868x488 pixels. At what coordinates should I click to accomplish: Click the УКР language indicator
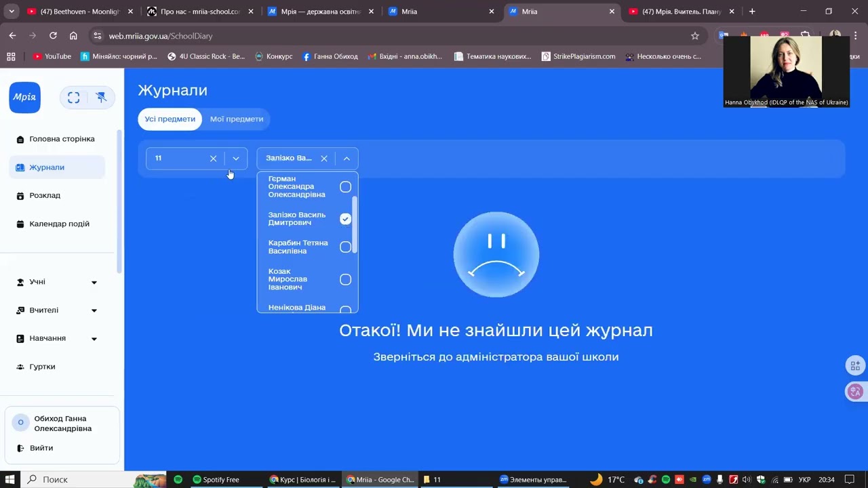point(804,479)
